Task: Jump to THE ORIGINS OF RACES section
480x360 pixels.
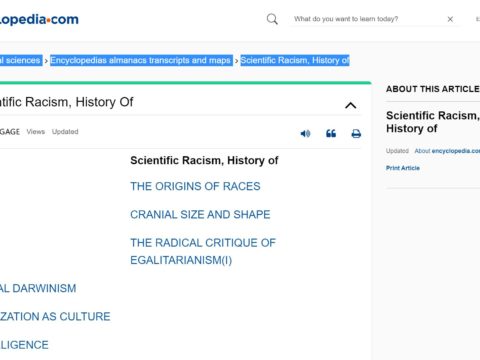Action: [195, 186]
